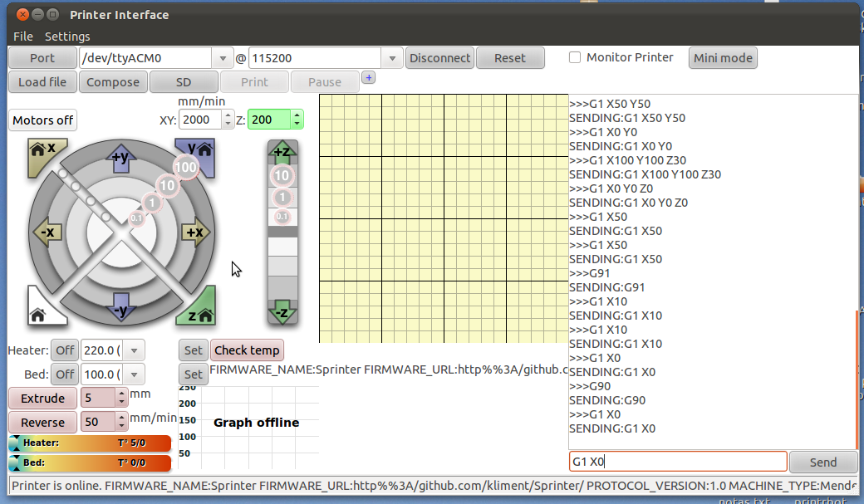Toggle the Heater Off button

(64, 350)
